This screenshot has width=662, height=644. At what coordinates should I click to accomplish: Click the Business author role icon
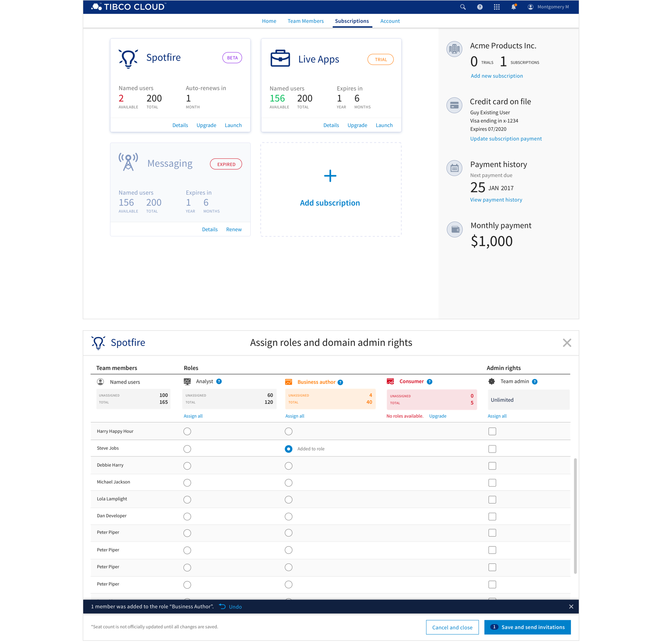288,382
